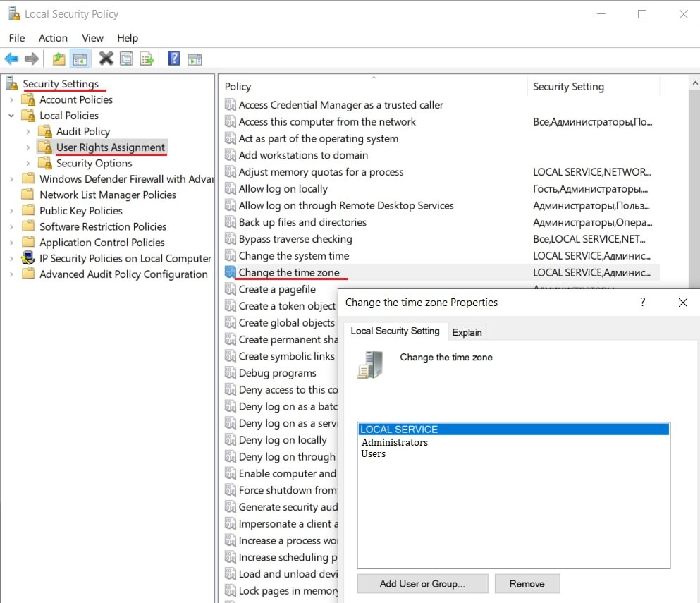
Task: Expand the Account Policies tree node
Action: (x=11, y=100)
